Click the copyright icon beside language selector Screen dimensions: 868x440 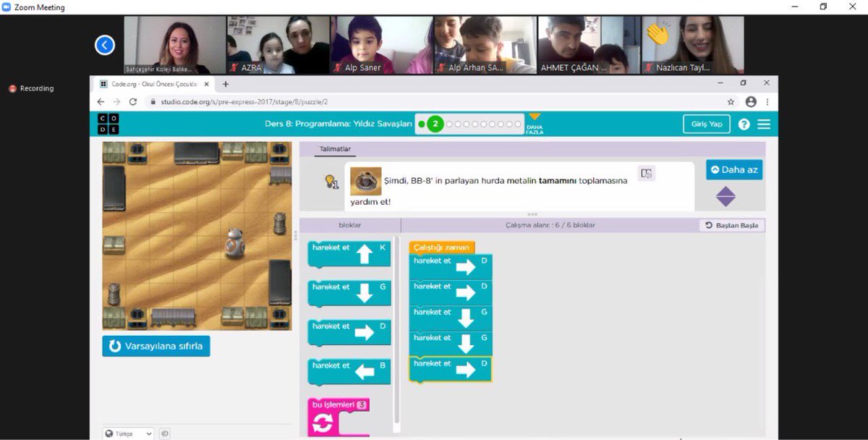tap(164, 433)
